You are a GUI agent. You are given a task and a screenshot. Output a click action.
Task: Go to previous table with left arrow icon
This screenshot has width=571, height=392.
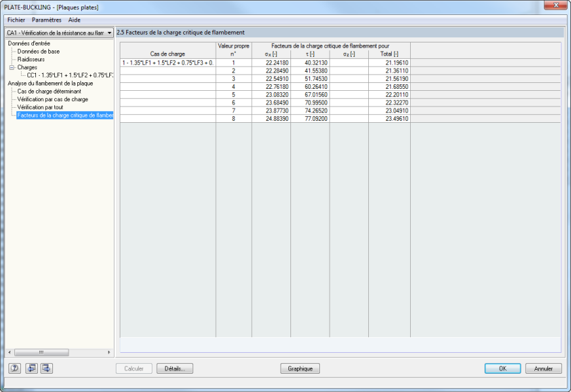[x=31, y=368]
